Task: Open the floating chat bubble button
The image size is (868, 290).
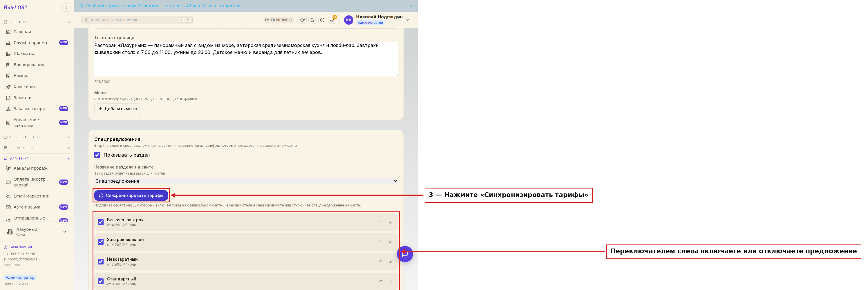Action: (x=405, y=254)
